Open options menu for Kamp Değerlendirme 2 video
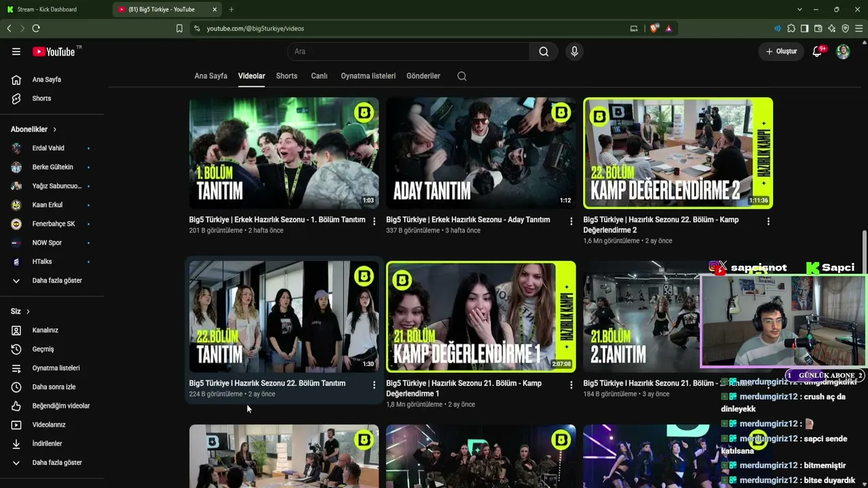Image resolution: width=868 pixels, height=488 pixels. tap(768, 222)
